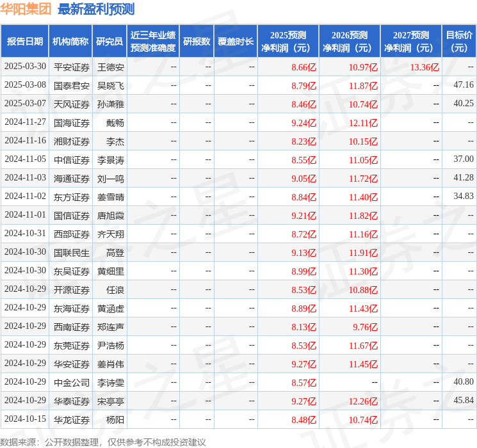Click 开源证券 institution cell
Screen dimensions: 477x448
tap(72, 290)
